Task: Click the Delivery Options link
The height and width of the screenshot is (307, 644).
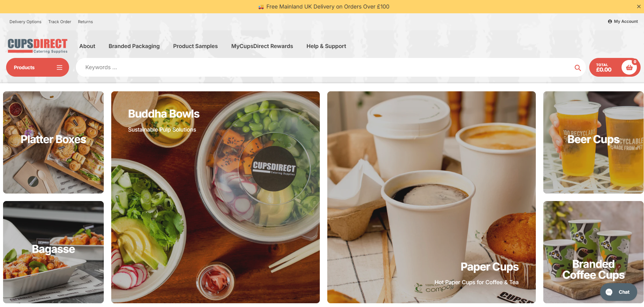Action: click(x=26, y=22)
